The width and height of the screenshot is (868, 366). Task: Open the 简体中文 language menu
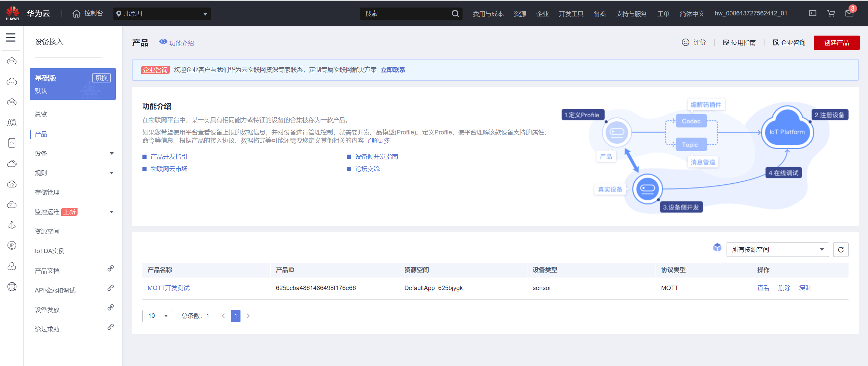(692, 14)
